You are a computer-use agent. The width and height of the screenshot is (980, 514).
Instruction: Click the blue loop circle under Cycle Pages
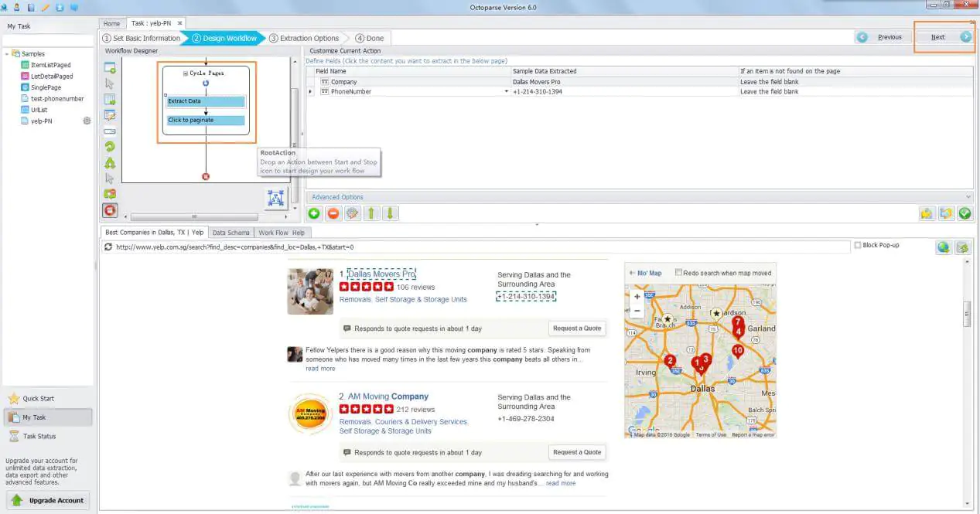[x=206, y=83]
